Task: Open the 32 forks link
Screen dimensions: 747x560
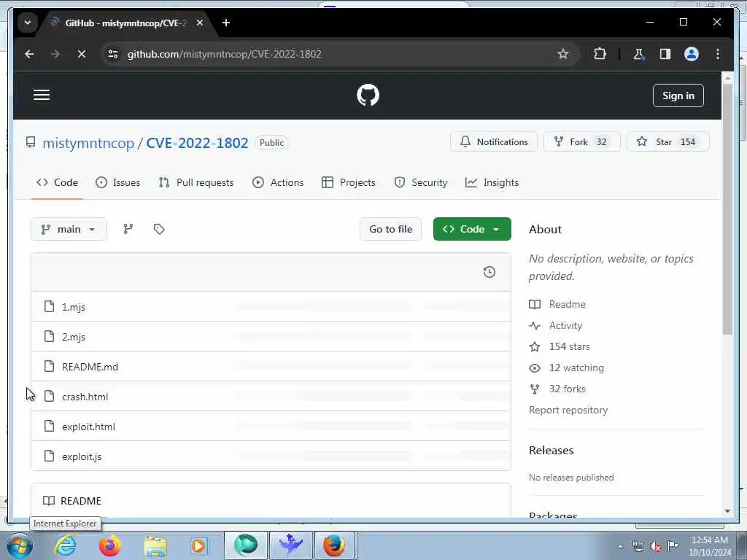Action: point(557,389)
